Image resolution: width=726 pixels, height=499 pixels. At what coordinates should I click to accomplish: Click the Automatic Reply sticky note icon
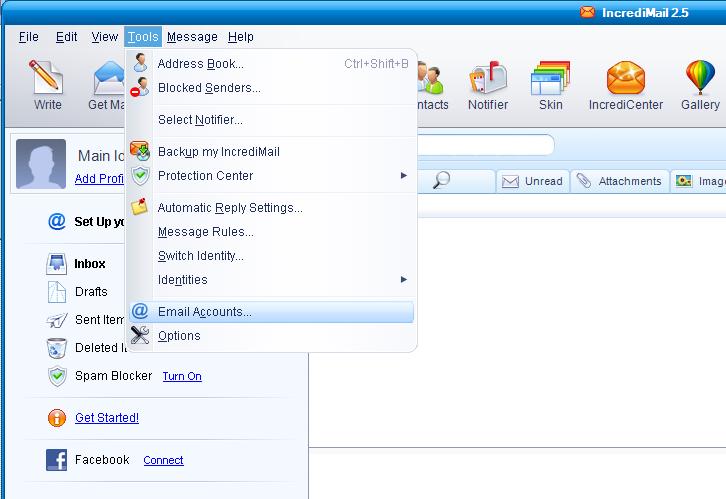pos(139,206)
